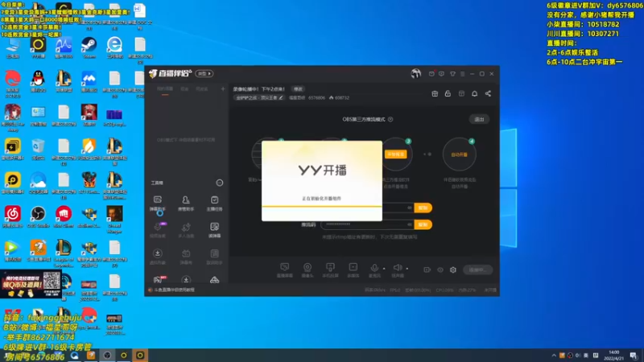The image size is (644, 362).
Task: Click 修改 to edit the stream title
Action: click(298, 89)
